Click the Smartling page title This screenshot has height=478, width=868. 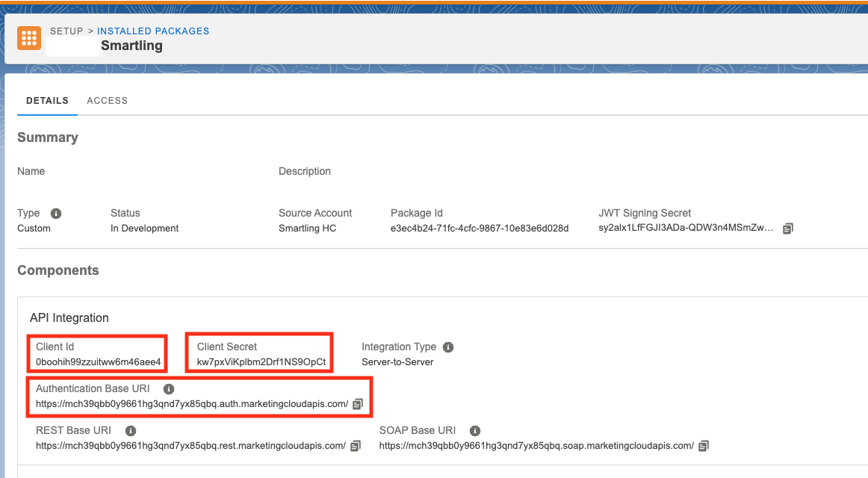(x=131, y=46)
